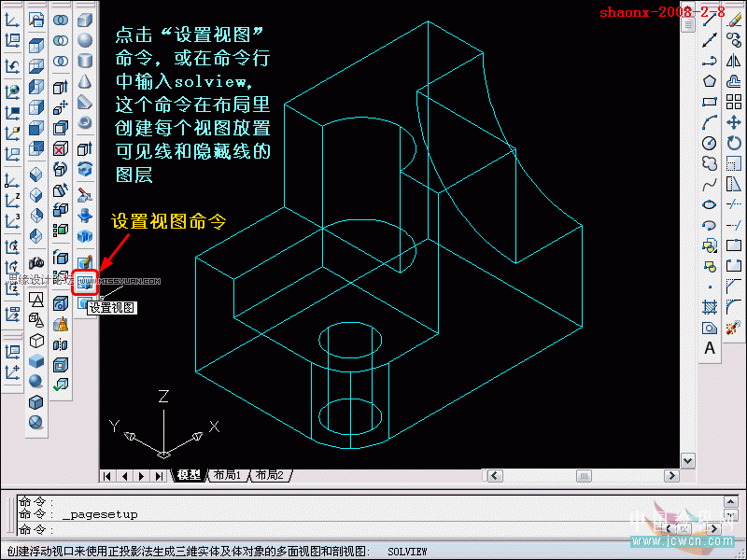This screenshot has height=560, width=747.
Task: Select the Sphere solid tool
Action: point(85,40)
